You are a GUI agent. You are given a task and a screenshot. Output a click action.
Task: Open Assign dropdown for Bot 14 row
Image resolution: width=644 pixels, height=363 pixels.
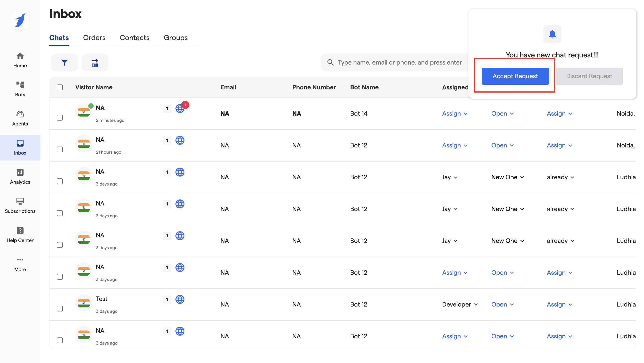(455, 114)
